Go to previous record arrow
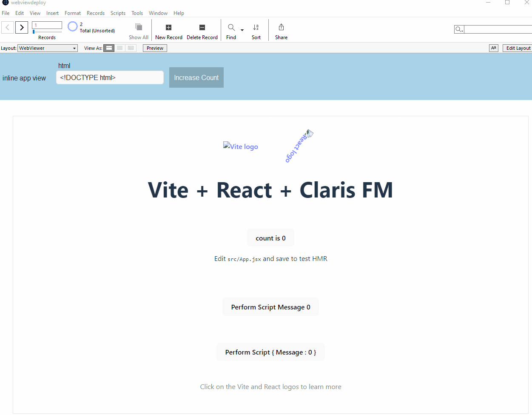This screenshot has width=532, height=415. point(8,27)
